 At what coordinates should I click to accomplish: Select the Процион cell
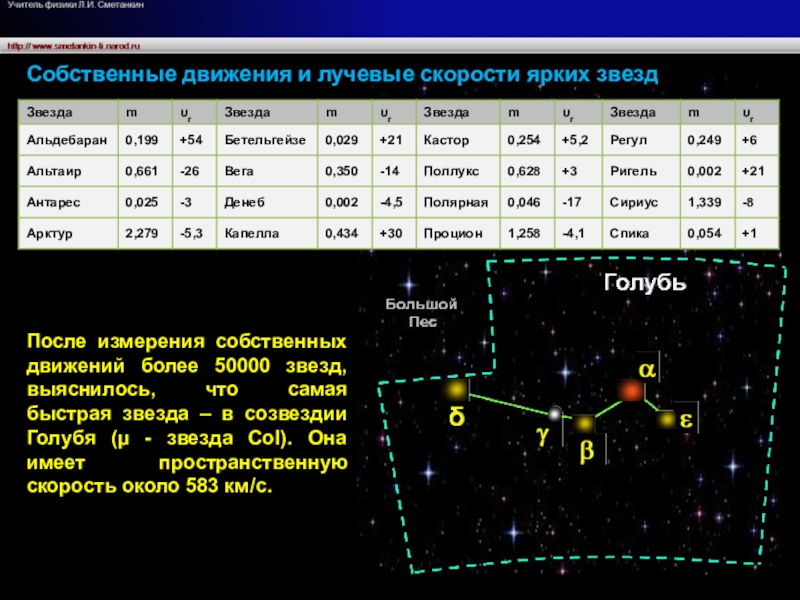(x=458, y=233)
